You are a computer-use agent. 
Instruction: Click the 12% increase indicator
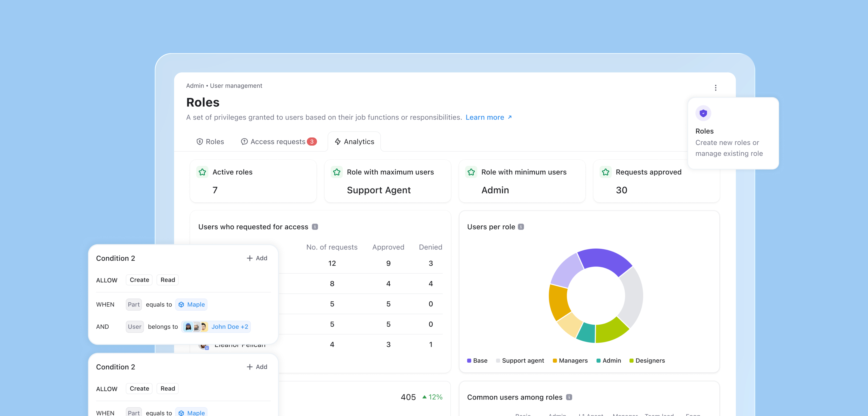tap(432, 397)
